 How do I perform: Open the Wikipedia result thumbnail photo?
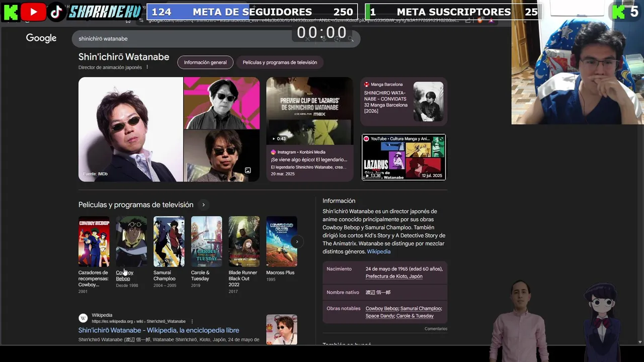[282, 329]
